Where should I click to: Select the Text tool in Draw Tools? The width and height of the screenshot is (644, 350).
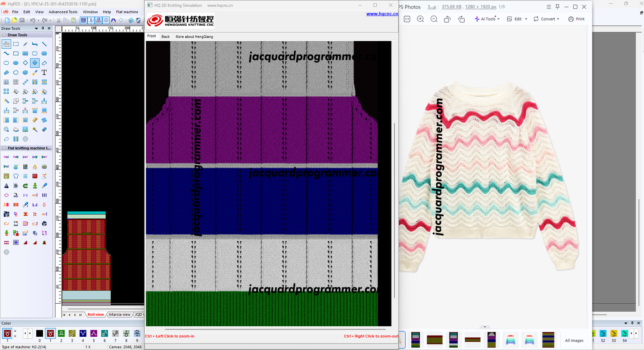(44, 72)
